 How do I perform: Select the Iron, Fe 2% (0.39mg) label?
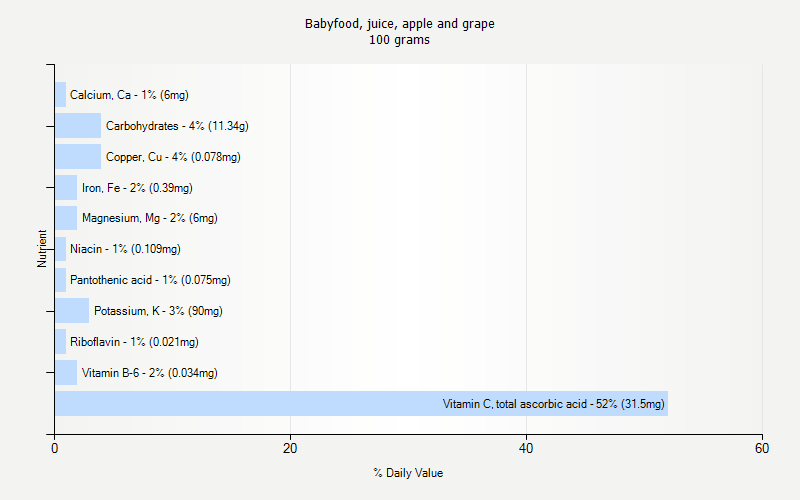tap(137, 188)
